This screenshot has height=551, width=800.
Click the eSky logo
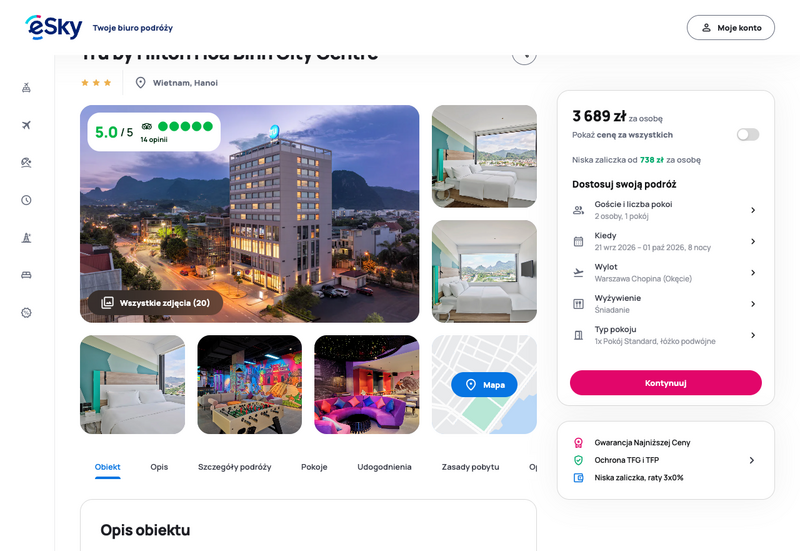tap(54, 27)
